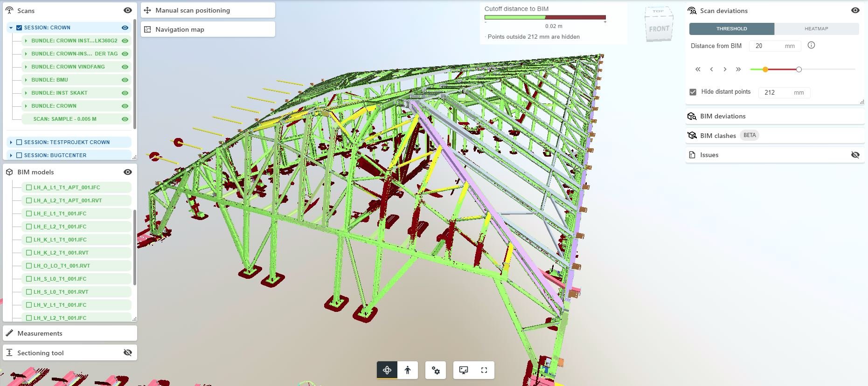Switch to THRESHOLD tab
The height and width of the screenshot is (386, 868).
point(732,28)
